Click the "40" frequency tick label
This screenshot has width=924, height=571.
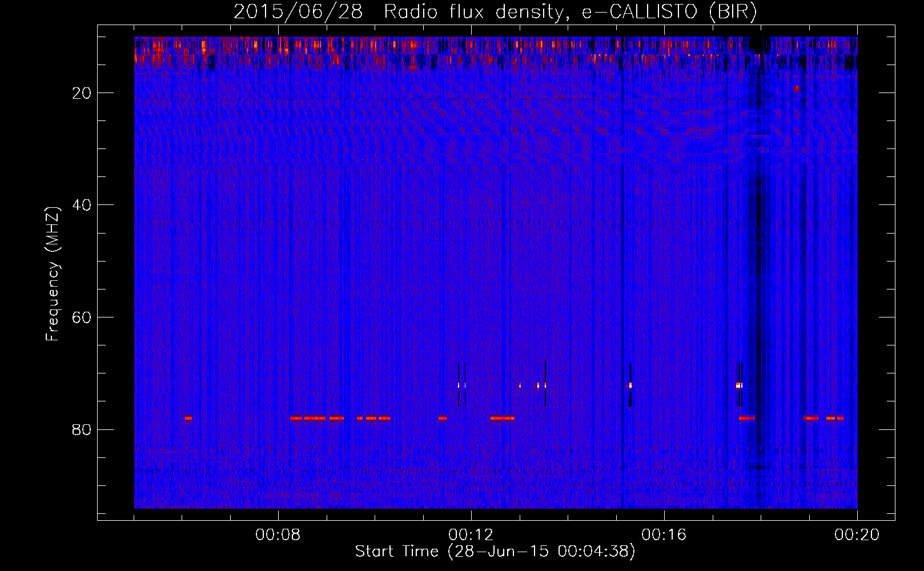[x=82, y=205]
